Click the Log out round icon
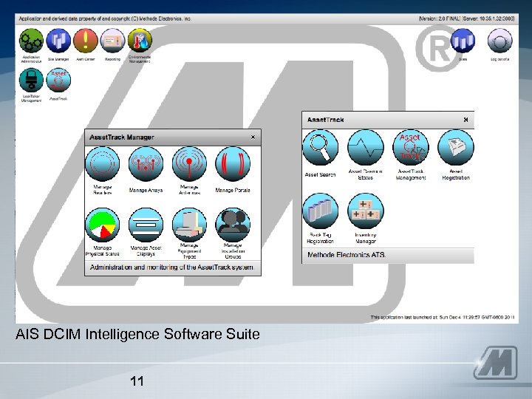Image resolution: width=532 pixels, height=399 pixels. 499,41
